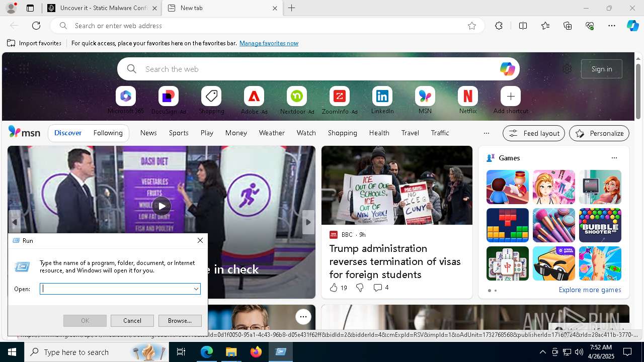Dislike the Trump administration visas article
Viewport: 644px width, 362px height.
360,288
